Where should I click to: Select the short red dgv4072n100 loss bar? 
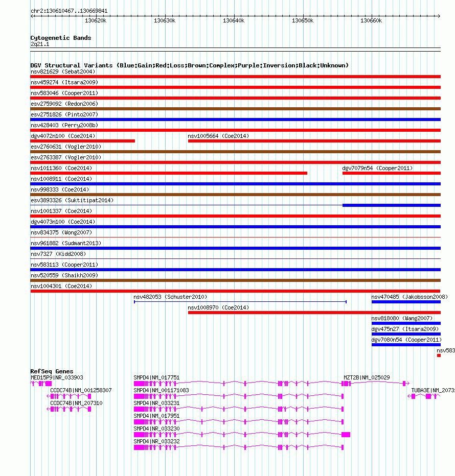tap(83, 141)
